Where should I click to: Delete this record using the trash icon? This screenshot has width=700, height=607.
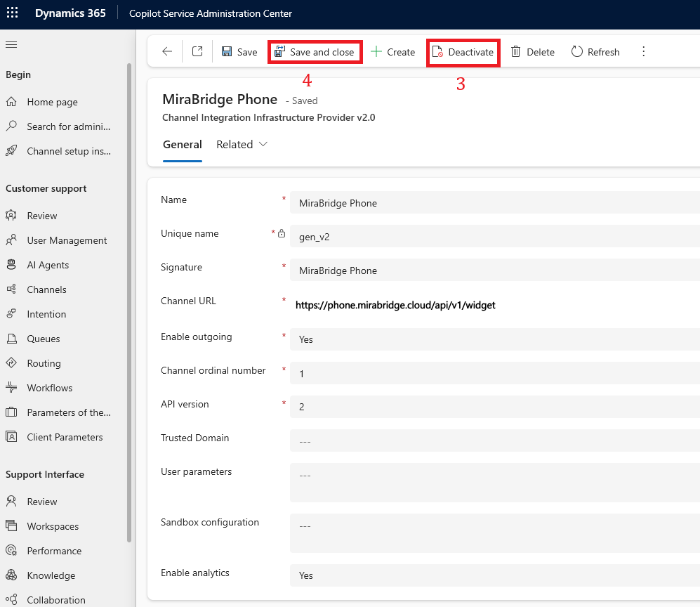click(532, 52)
